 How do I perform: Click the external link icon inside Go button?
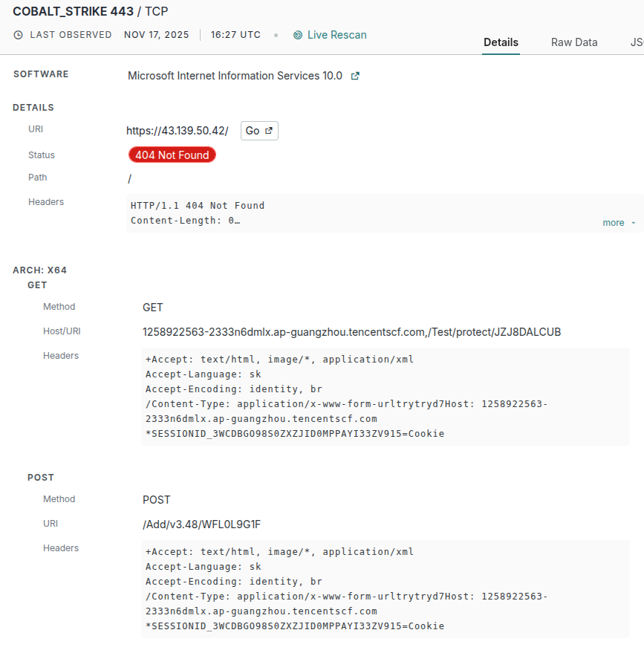coord(269,131)
